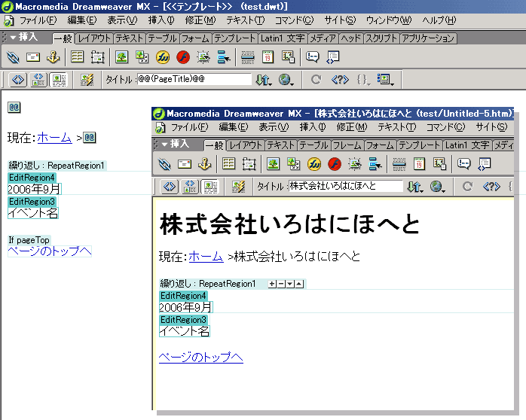Screen dimensions: 526x420
Task: Click the Refresh icon in the test.dwt document toolbar
Action: (x=316, y=80)
